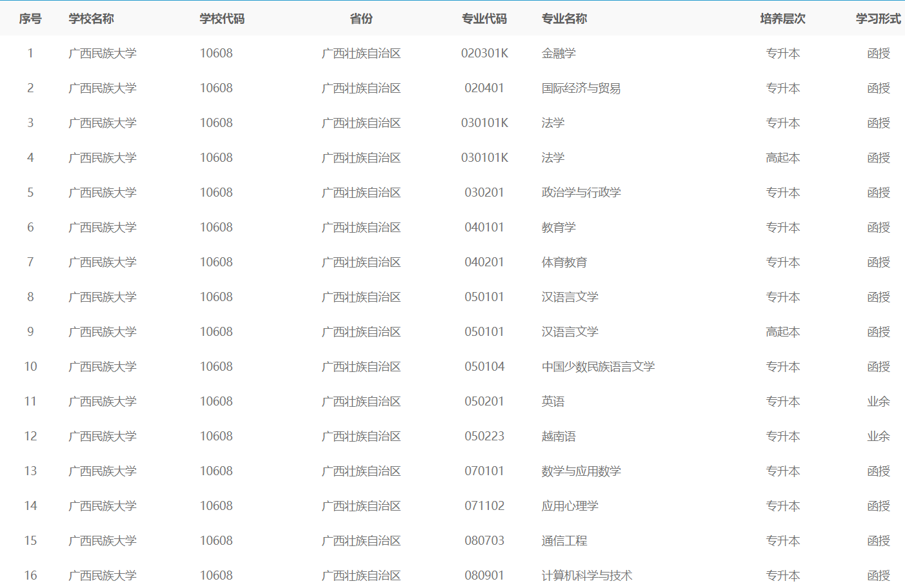Select the 应用心理学 major cell
905x588 pixels.
[570, 506]
